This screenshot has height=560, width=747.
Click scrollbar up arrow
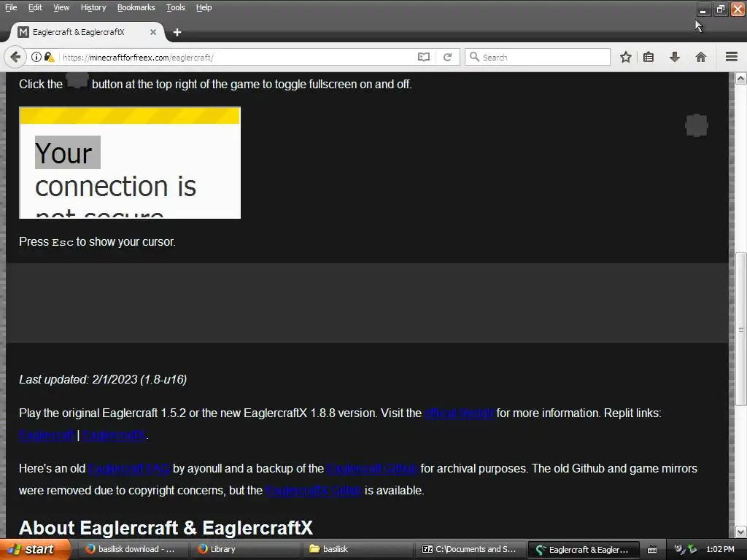(741, 78)
